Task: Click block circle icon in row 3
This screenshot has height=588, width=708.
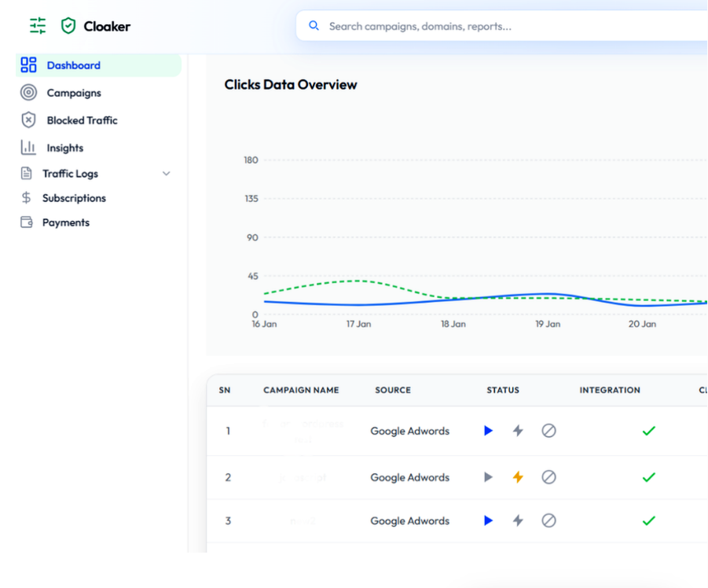Action: pyautogui.click(x=548, y=520)
